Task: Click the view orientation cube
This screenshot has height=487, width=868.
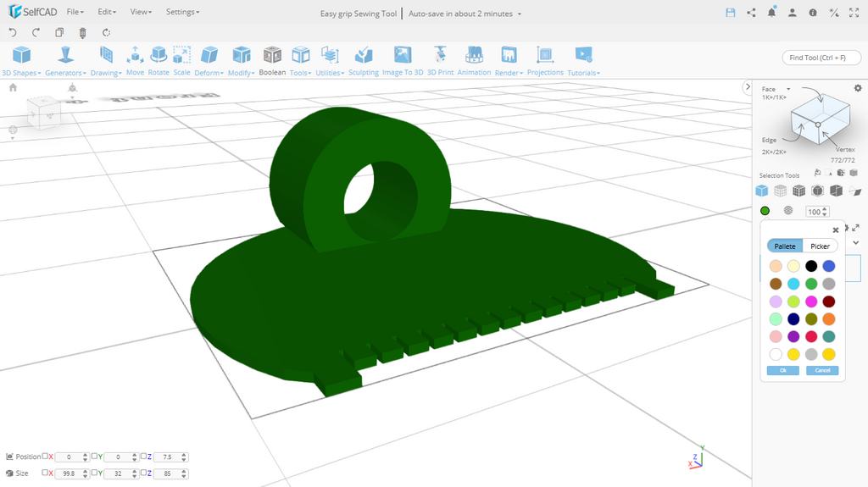Action: [x=44, y=113]
